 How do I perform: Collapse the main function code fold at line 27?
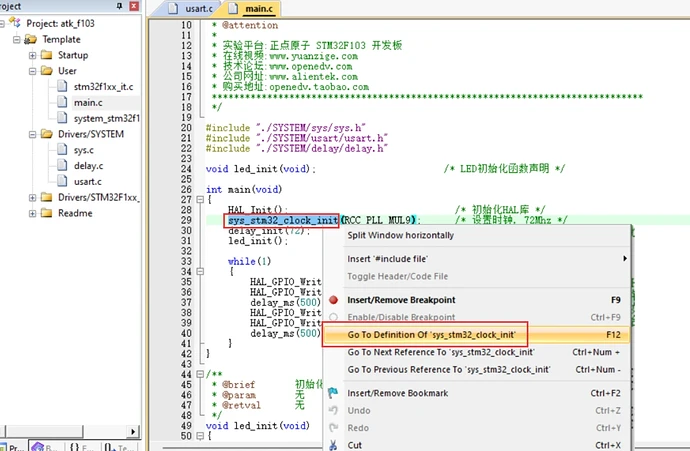[x=199, y=199]
